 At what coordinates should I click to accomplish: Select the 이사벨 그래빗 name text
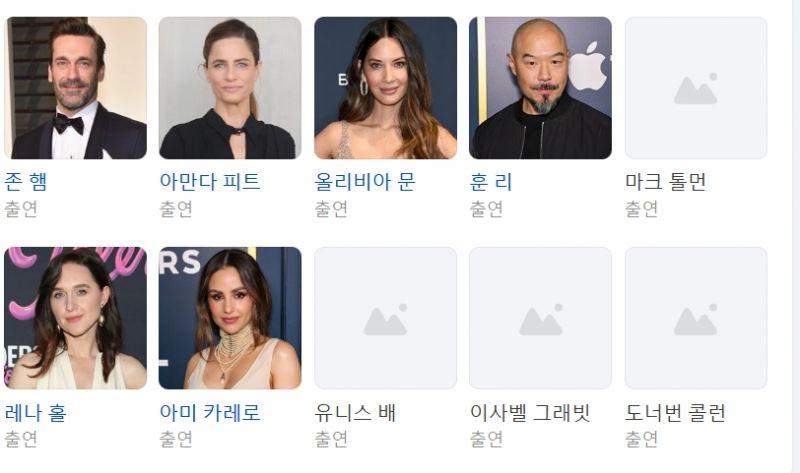[530, 412]
